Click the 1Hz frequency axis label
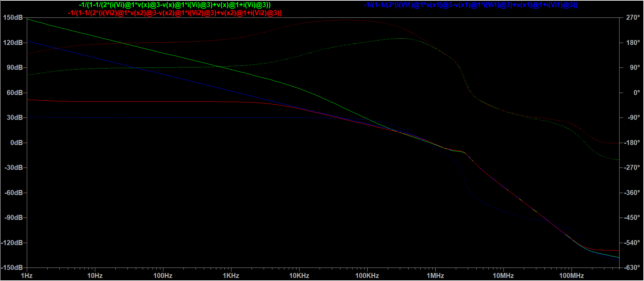This screenshot has width=644, height=281. [x=27, y=276]
